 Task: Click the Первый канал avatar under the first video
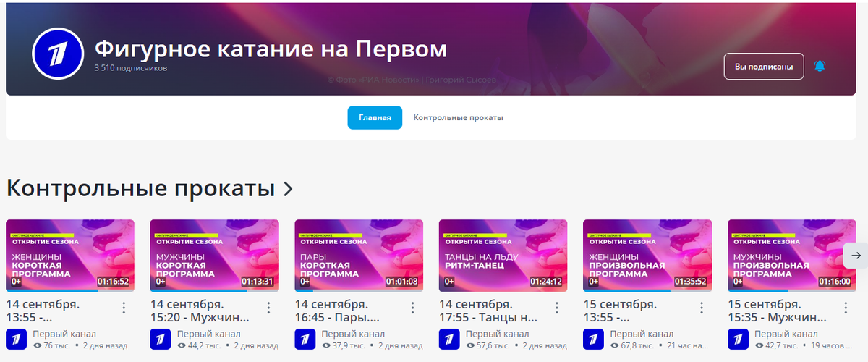16,339
